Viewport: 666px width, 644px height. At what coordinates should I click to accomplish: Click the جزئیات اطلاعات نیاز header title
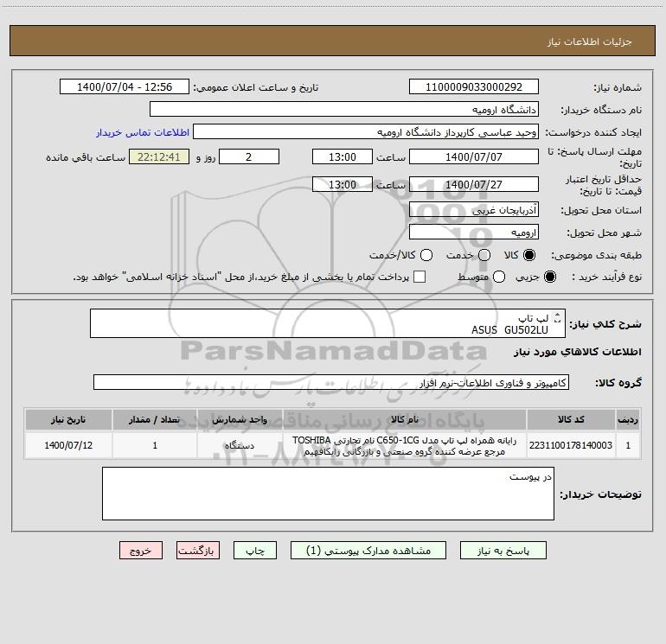(589, 41)
